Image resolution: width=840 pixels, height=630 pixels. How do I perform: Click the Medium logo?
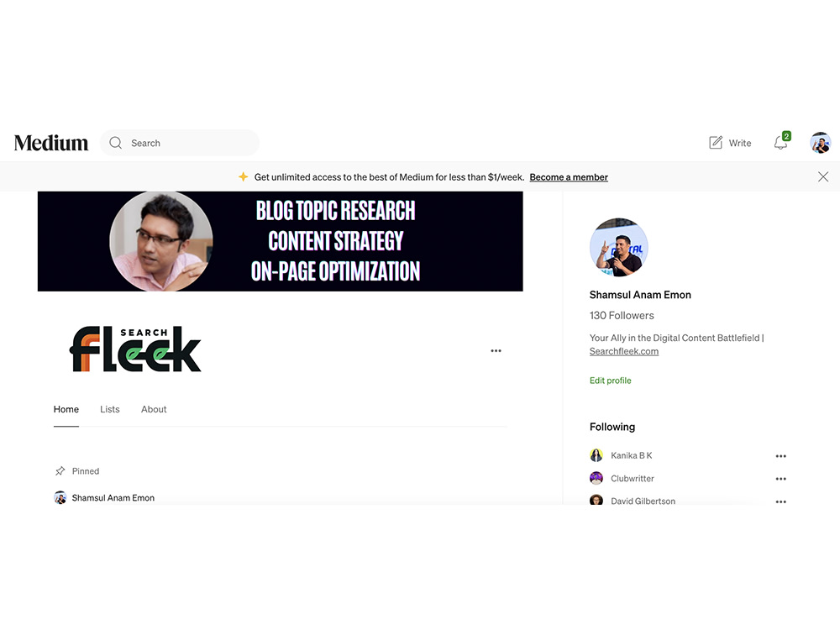[x=51, y=143]
